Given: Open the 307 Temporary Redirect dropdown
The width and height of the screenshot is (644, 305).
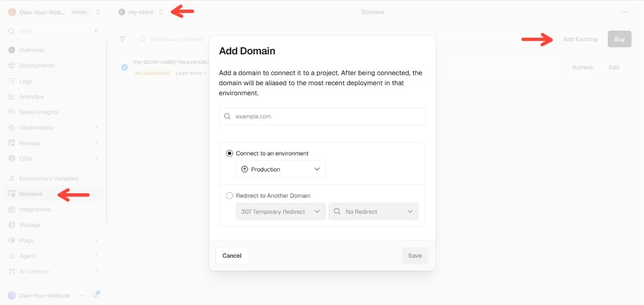Looking at the screenshot, I should [x=281, y=211].
